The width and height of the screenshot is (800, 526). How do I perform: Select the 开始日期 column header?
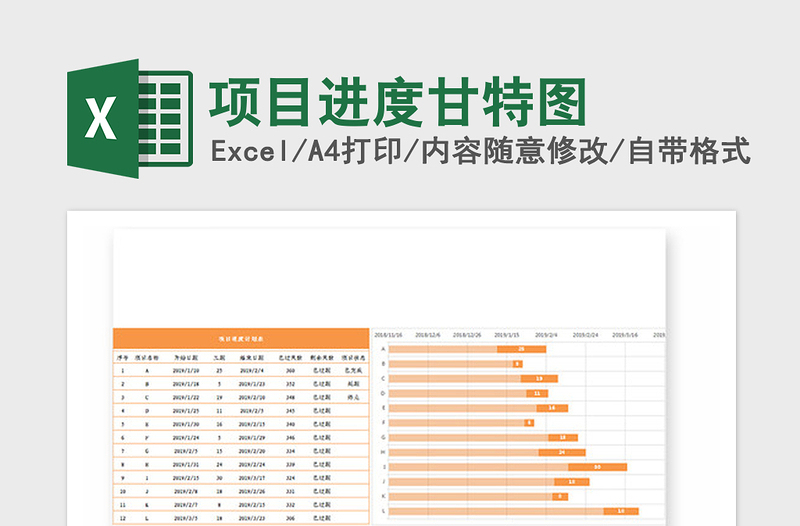click(x=187, y=356)
